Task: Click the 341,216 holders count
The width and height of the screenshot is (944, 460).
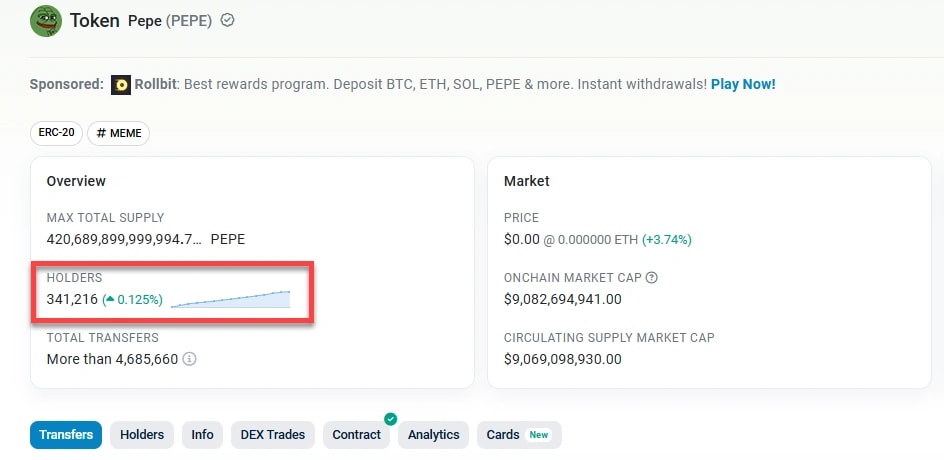Action: tap(72, 299)
